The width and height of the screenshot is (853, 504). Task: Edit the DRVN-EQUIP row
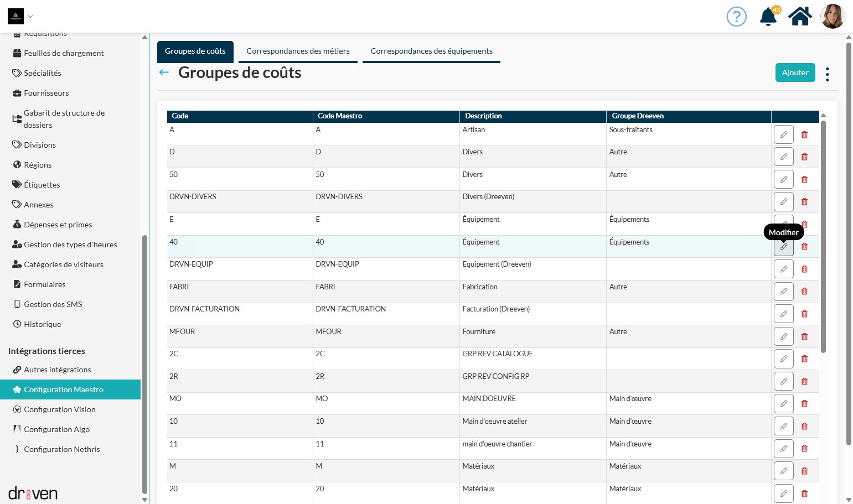[783, 269]
